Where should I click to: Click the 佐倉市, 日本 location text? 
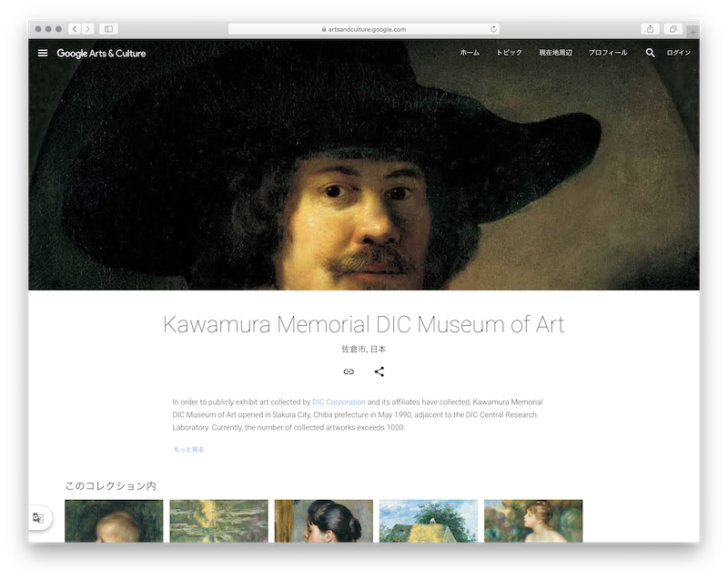coord(363,350)
